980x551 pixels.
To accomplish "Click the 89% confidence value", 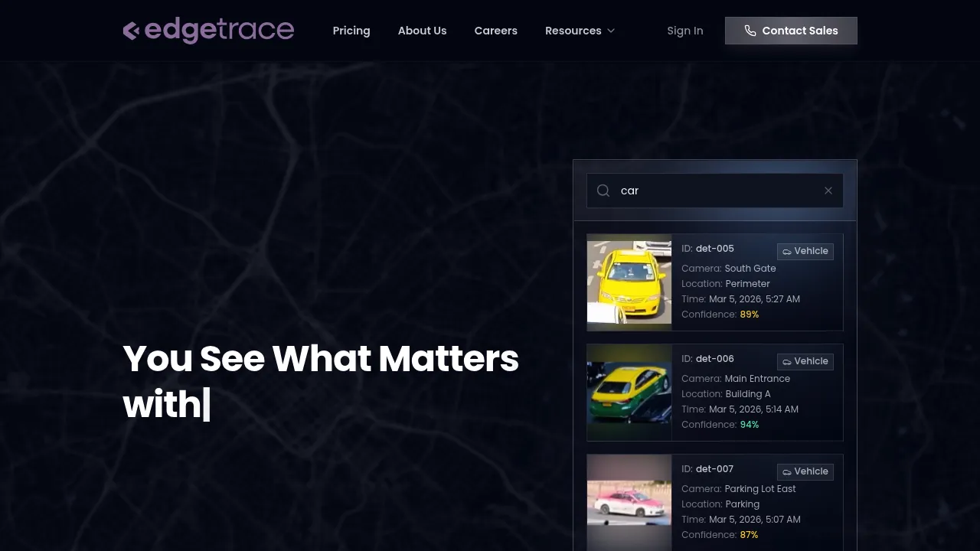I will coord(750,315).
